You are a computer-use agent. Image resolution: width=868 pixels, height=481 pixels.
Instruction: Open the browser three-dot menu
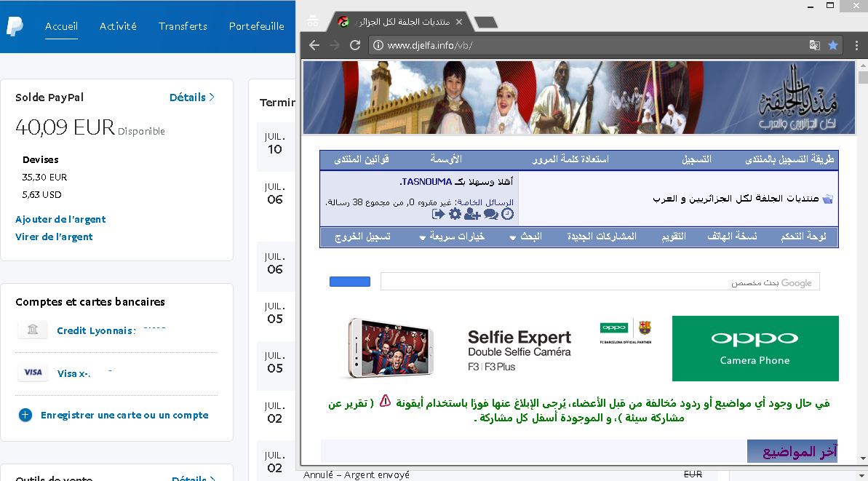point(856,45)
